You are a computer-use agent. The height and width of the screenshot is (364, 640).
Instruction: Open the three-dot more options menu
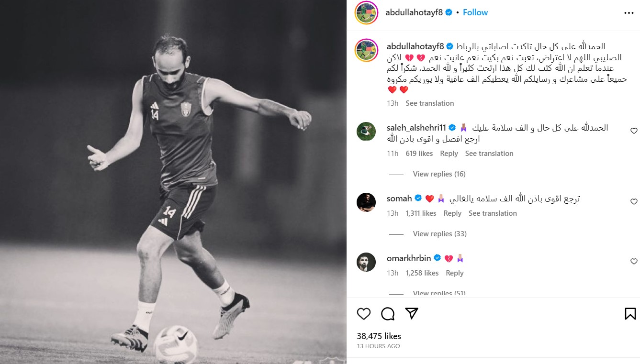pyautogui.click(x=629, y=13)
